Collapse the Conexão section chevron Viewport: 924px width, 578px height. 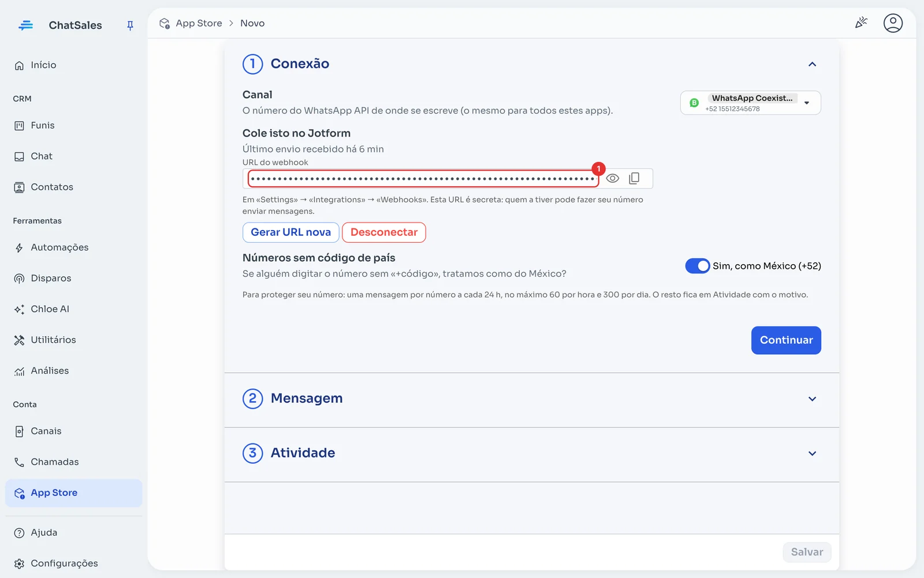point(812,64)
